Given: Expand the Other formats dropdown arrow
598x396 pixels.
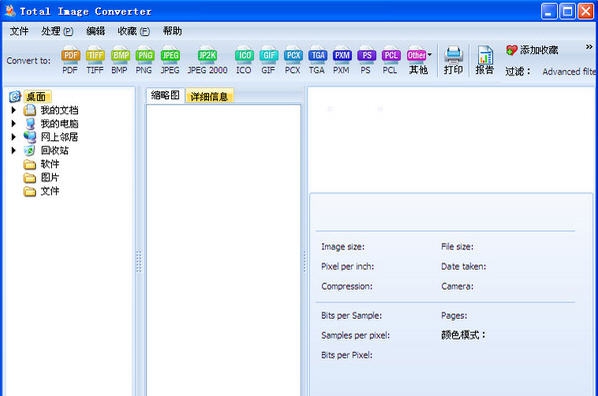Looking at the screenshot, I should pos(430,55).
